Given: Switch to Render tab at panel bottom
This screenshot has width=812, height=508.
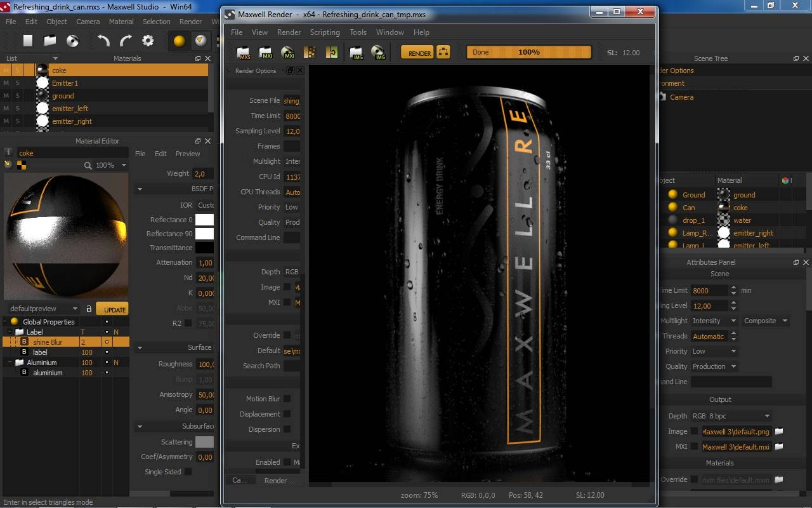Looking at the screenshot, I should click(279, 481).
